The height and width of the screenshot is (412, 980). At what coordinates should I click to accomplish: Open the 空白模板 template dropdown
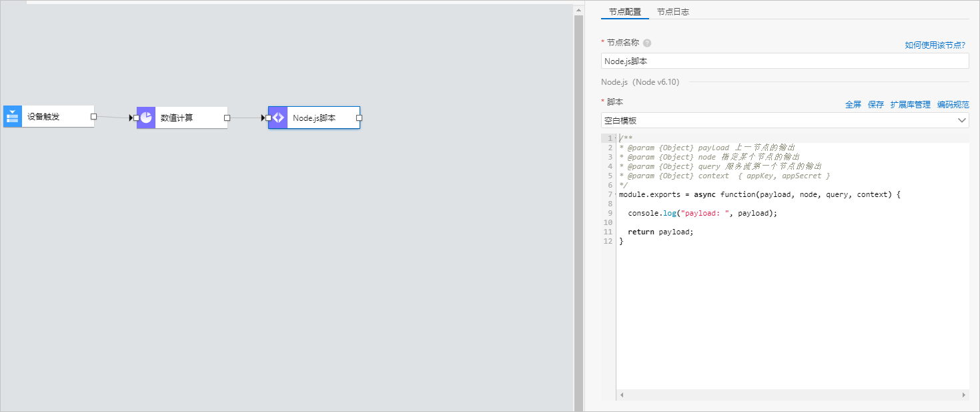pos(785,120)
